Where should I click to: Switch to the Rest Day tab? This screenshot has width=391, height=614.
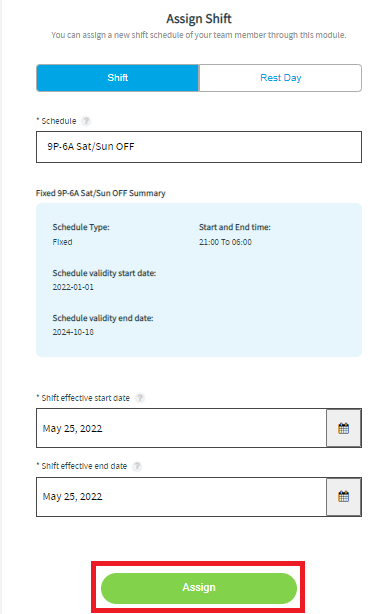[x=280, y=78]
